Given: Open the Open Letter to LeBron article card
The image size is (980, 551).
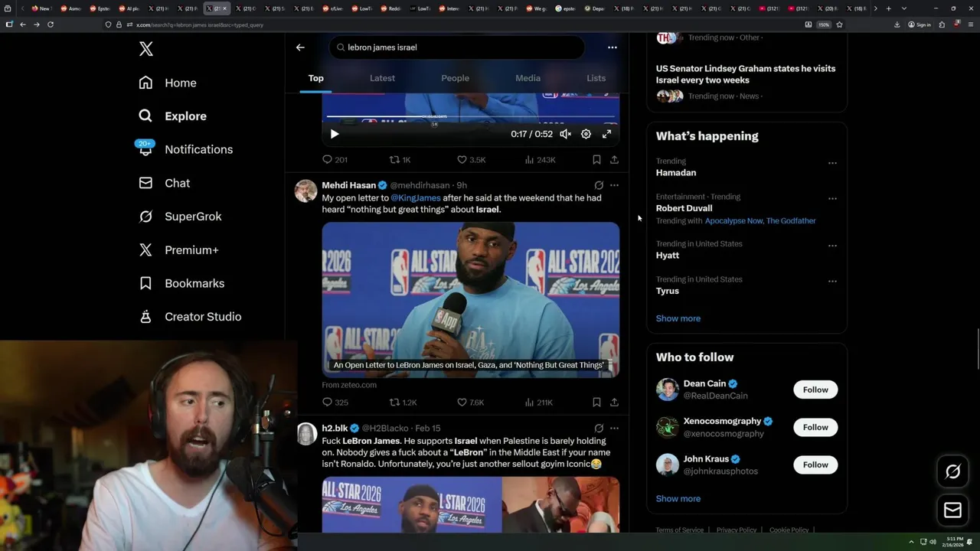Looking at the screenshot, I should pos(470,300).
